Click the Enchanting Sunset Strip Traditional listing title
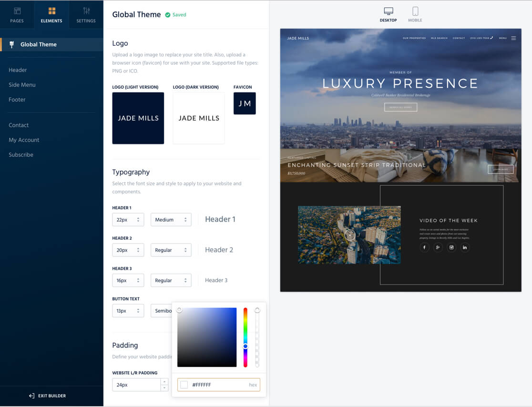Screen dimensions: 532x407 pos(357,165)
